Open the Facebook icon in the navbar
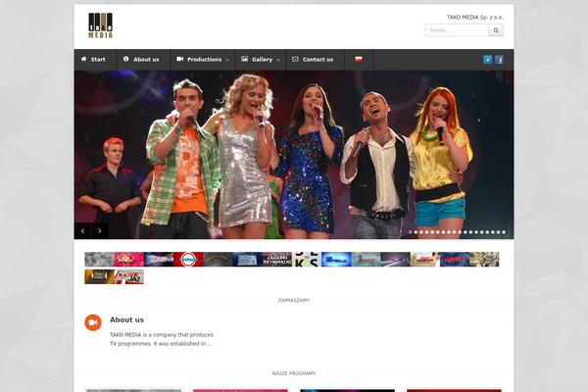The height and width of the screenshot is (392, 588). tap(499, 60)
